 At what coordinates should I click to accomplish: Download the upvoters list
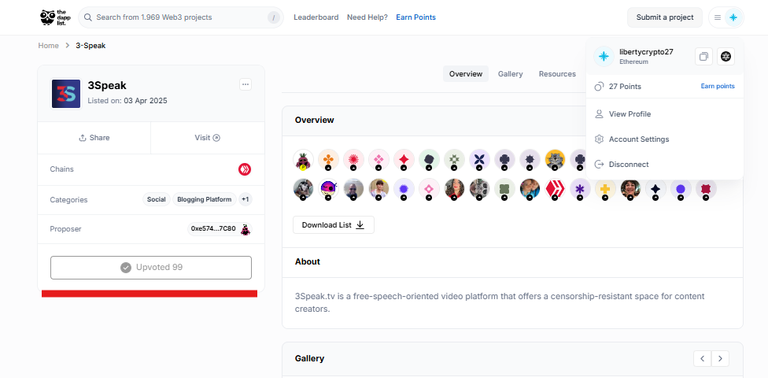[x=334, y=225]
